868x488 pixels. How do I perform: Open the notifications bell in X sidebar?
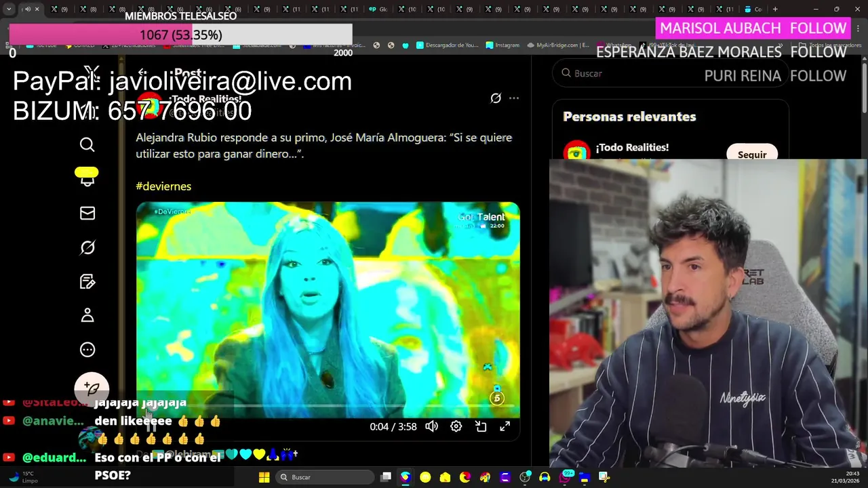(x=87, y=178)
